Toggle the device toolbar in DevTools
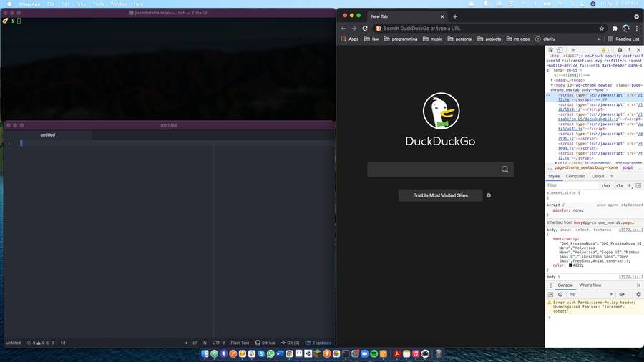The height and width of the screenshot is (362, 644). 560,50
